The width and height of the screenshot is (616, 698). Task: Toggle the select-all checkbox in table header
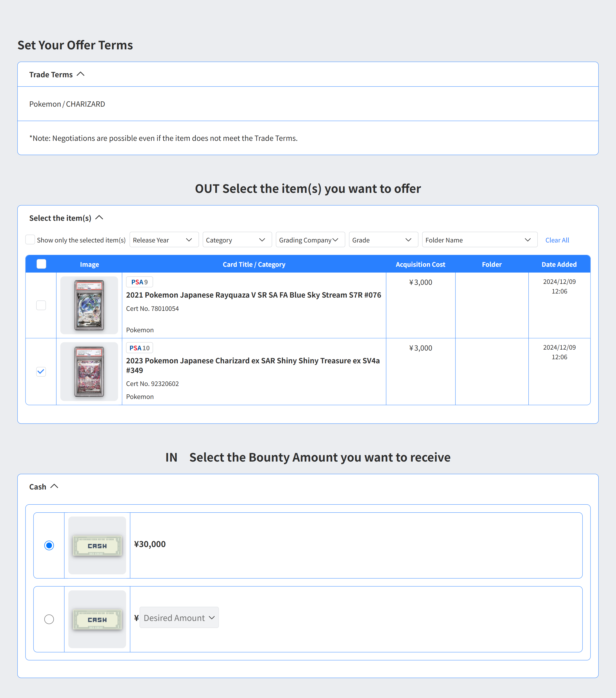41,264
